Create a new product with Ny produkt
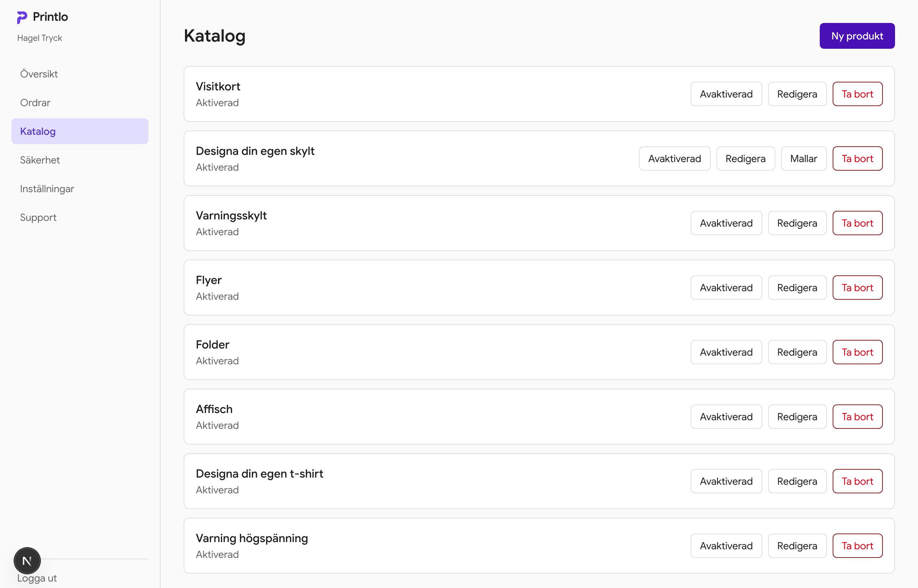This screenshot has height=588, width=918. (857, 36)
